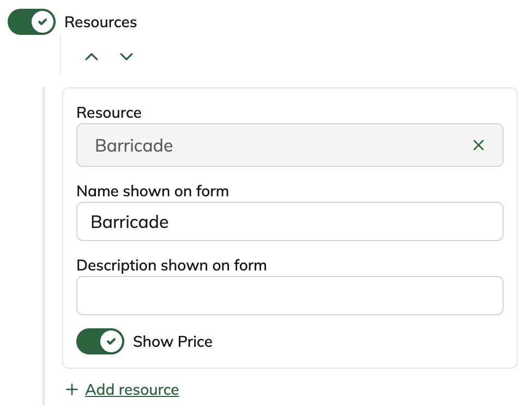Click the up chevron arrow
This screenshot has height=409, width=532.
pos(92,57)
